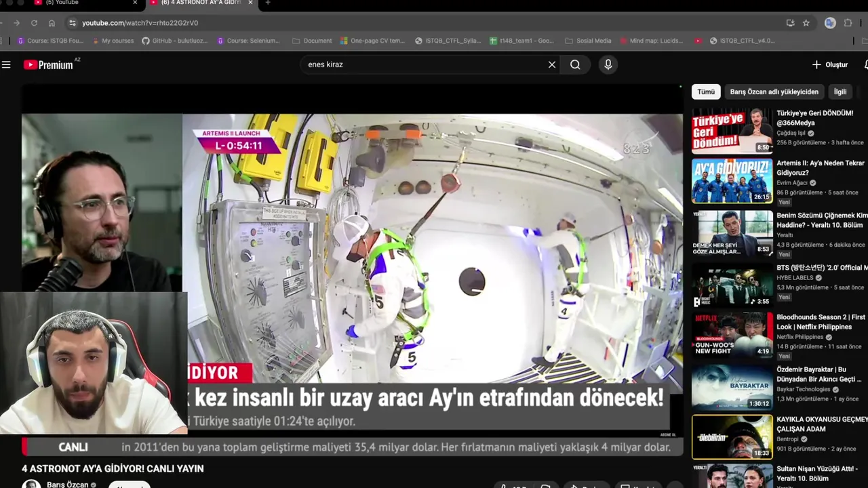Click title 'Bloodhounds Season 2 | First Look'
The image size is (868, 488).
tap(821, 322)
